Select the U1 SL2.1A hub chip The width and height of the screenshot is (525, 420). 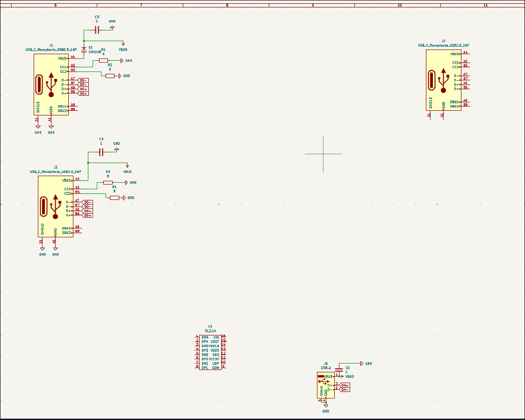point(210,352)
